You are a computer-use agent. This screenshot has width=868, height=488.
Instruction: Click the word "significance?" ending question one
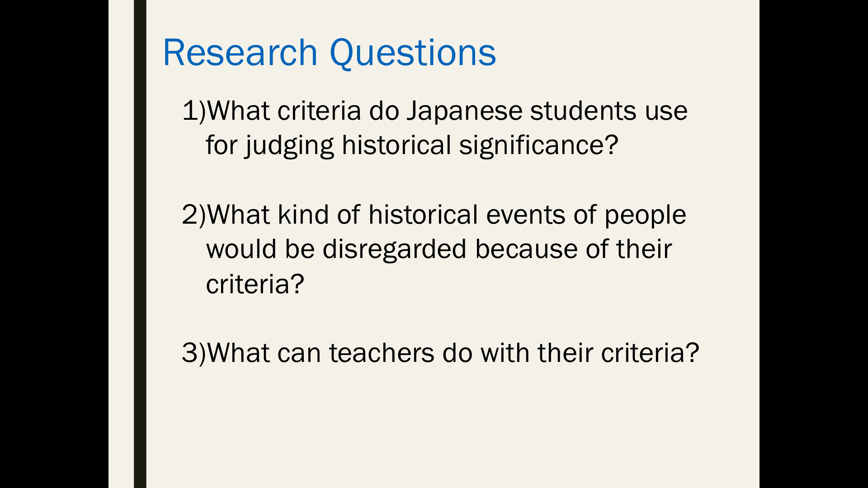pyautogui.click(x=538, y=146)
